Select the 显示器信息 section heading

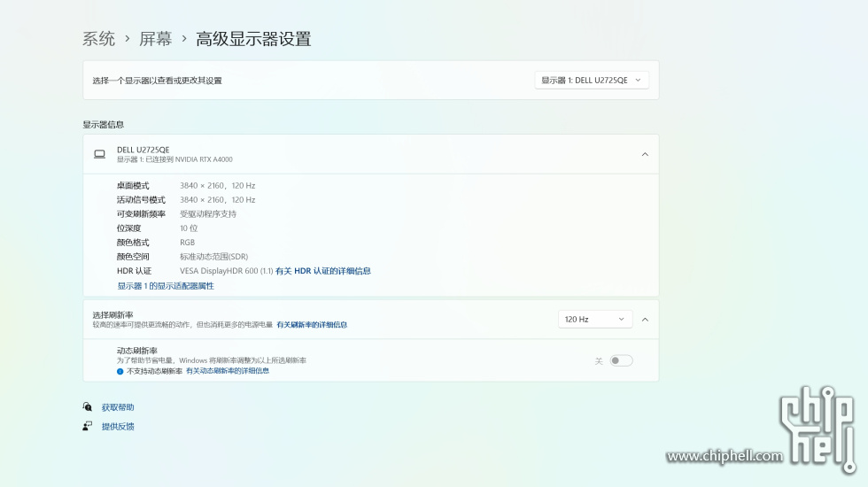(x=104, y=125)
